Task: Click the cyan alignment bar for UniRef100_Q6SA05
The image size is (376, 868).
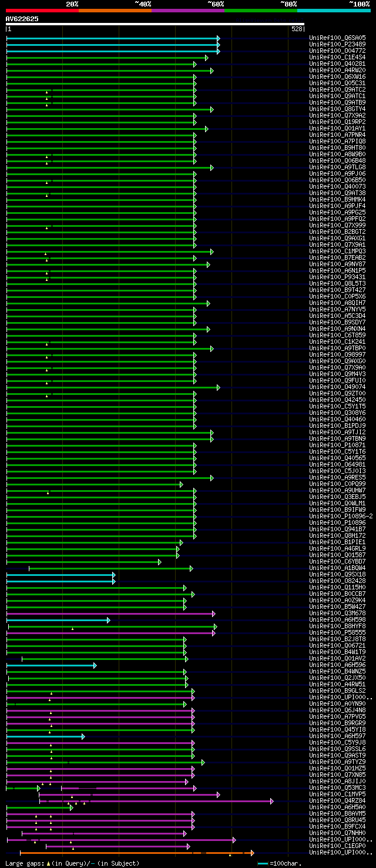Action: pos(113,38)
